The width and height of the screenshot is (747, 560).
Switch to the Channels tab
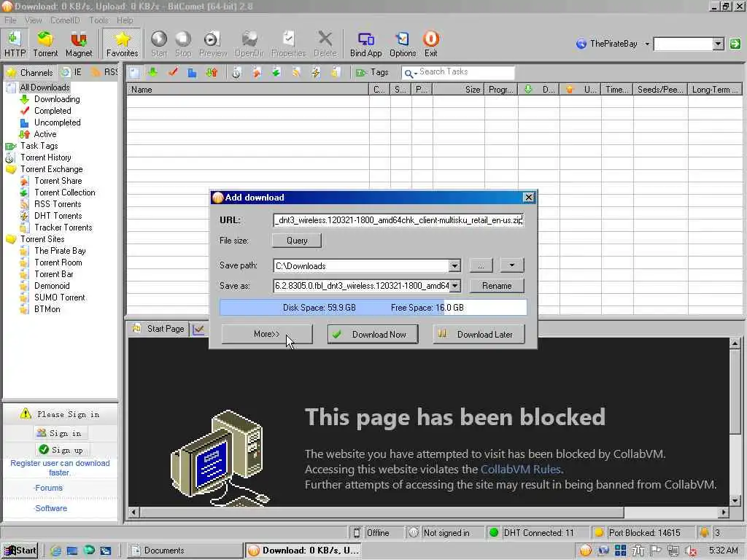(x=29, y=72)
